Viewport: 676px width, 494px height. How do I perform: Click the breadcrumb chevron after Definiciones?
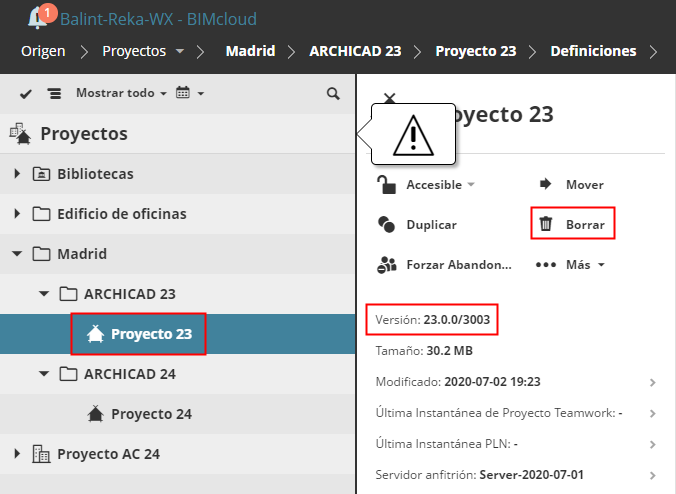pyautogui.click(x=654, y=52)
